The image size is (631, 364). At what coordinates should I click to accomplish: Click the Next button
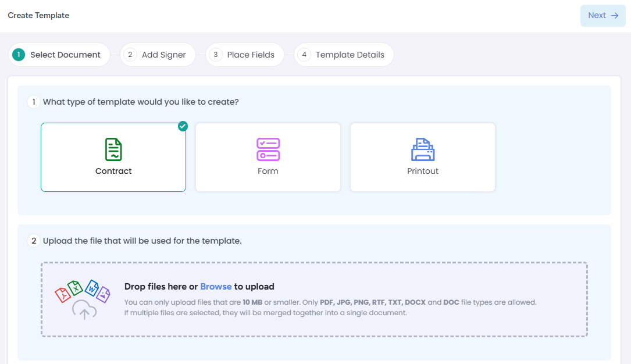tap(603, 16)
